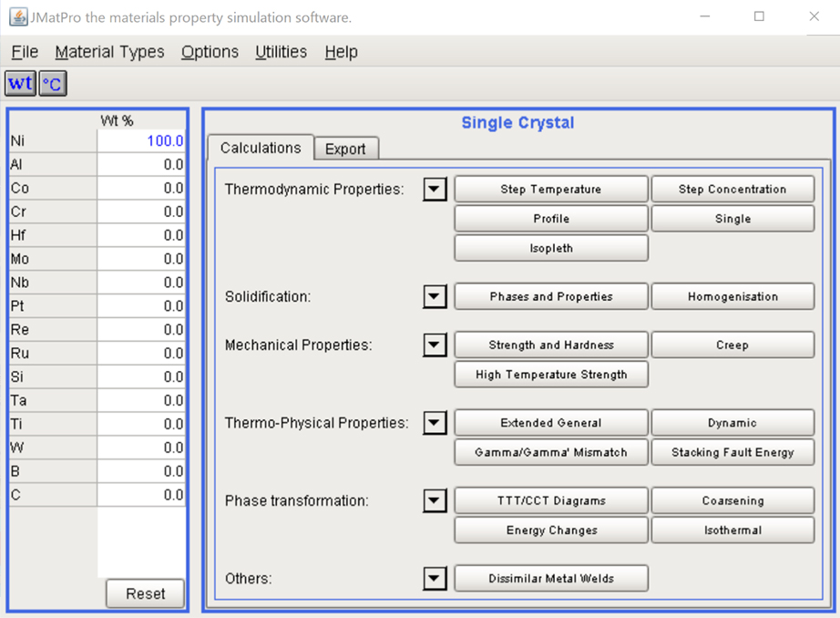This screenshot has height=618, width=840.
Task: Click the Mo weight percent field
Action: point(141,259)
